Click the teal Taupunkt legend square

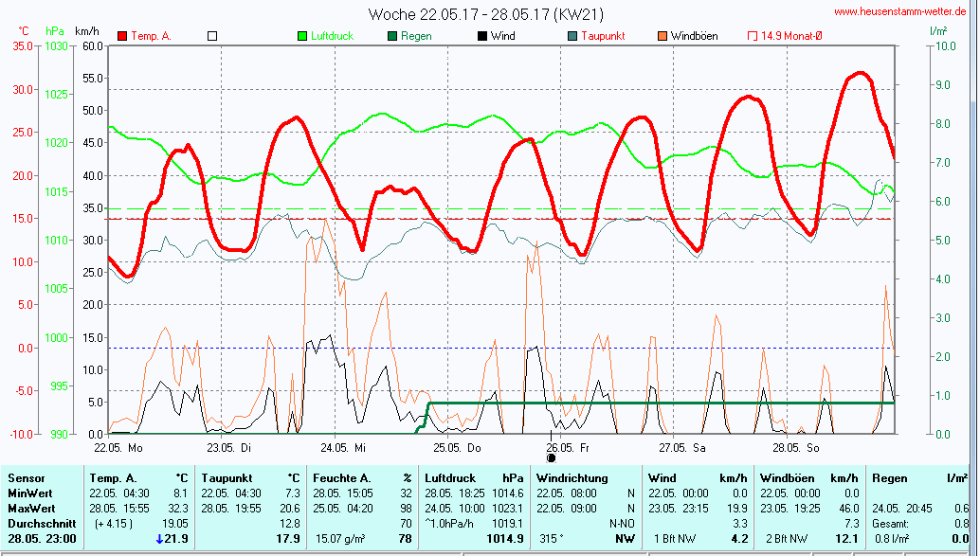point(572,36)
